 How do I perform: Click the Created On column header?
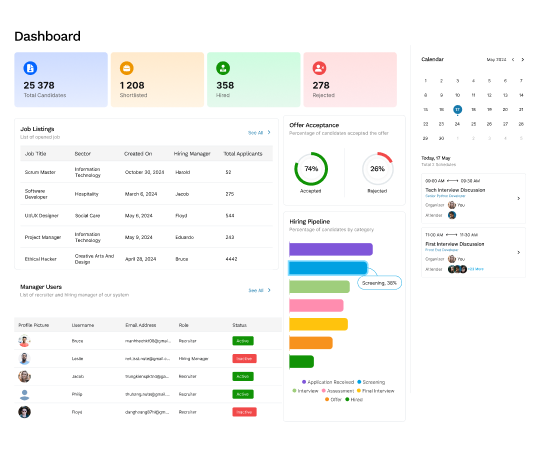coord(138,154)
